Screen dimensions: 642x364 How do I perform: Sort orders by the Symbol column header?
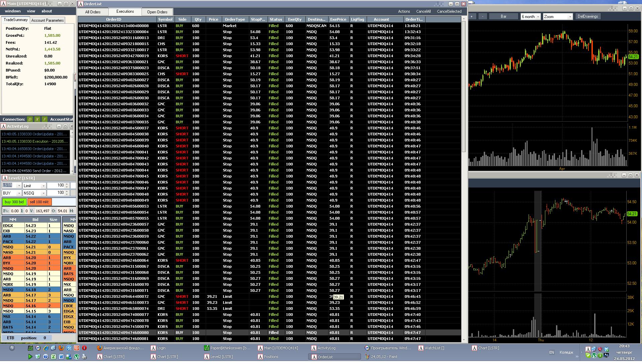(165, 19)
